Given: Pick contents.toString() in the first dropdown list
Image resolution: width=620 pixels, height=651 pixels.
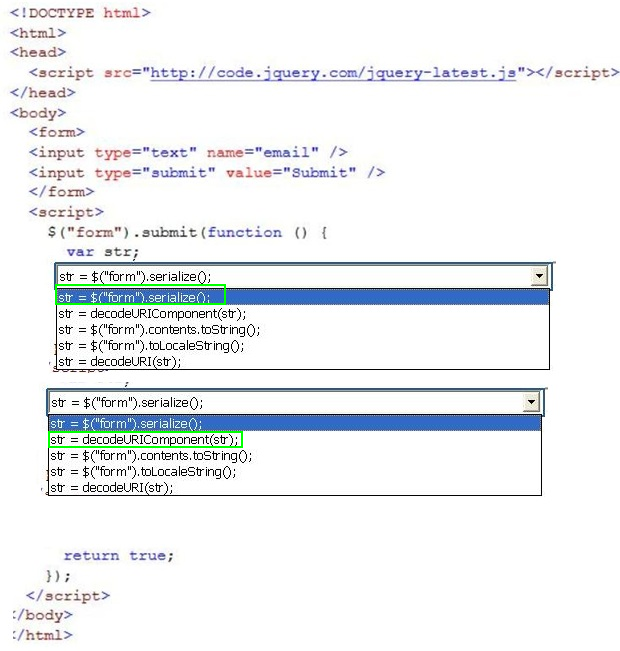Looking at the screenshot, I should pyautogui.click(x=158, y=329).
